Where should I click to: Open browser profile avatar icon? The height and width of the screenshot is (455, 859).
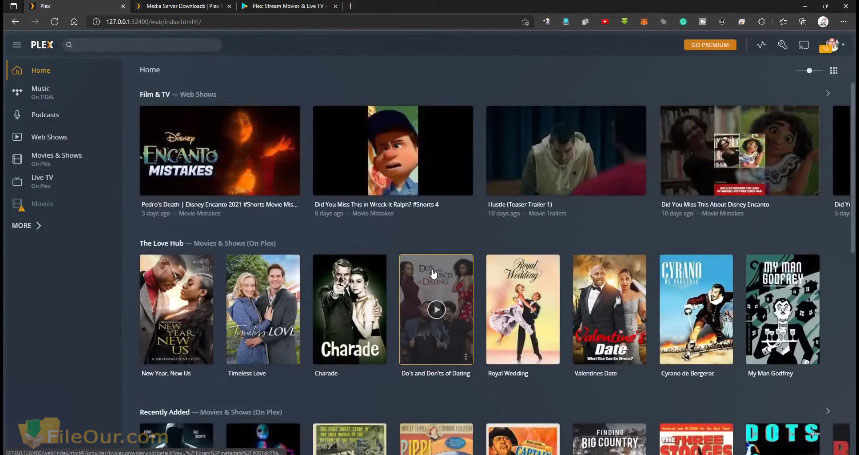coord(823,22)
